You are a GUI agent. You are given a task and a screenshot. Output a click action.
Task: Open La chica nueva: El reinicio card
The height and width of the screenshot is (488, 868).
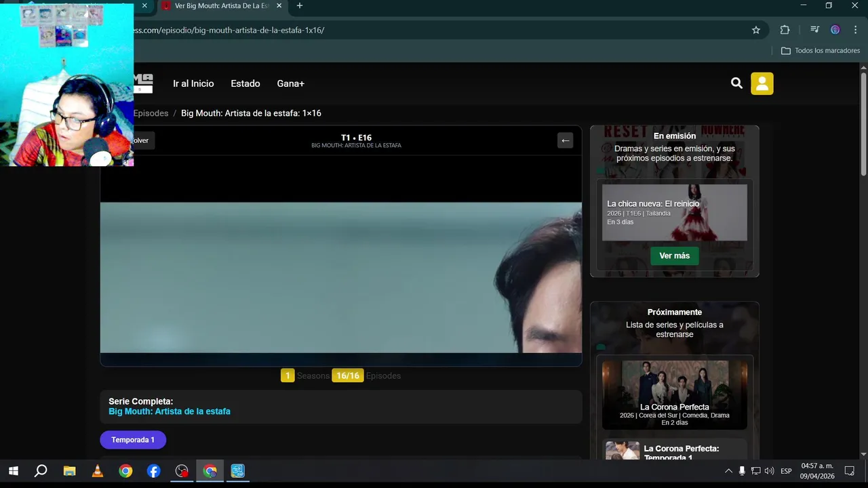click(x=675, y=213)
